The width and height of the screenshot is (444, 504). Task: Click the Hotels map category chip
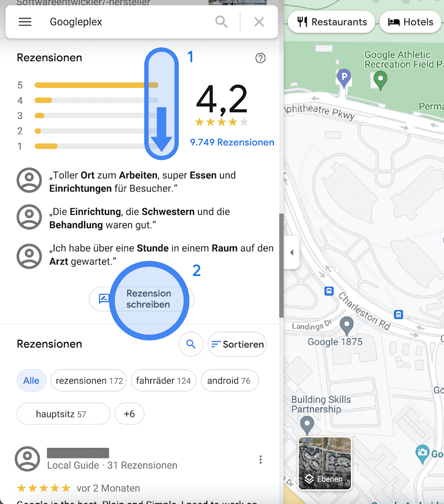(410, 22)
